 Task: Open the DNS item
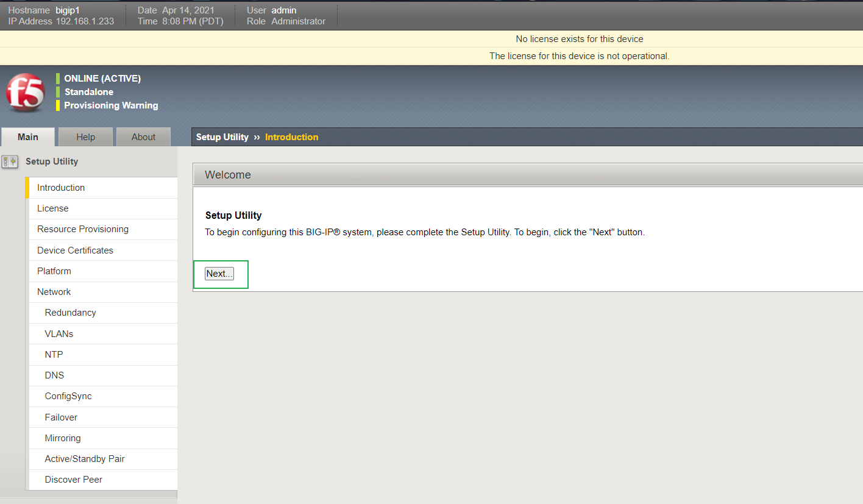click(102, 375)
